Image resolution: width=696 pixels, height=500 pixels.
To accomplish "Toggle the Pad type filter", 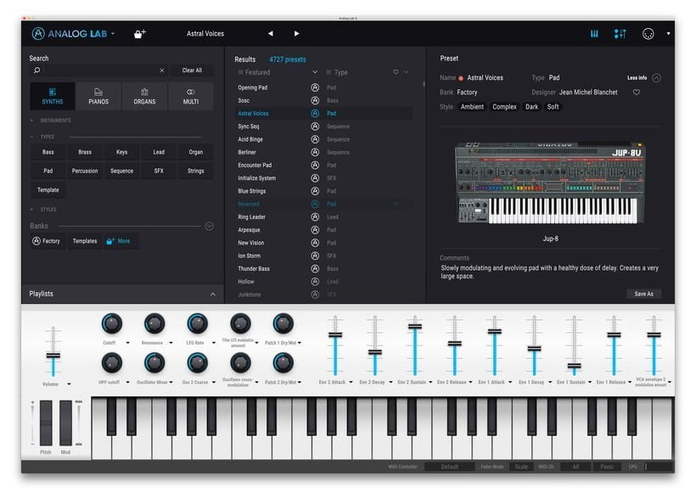I will 48,171.
